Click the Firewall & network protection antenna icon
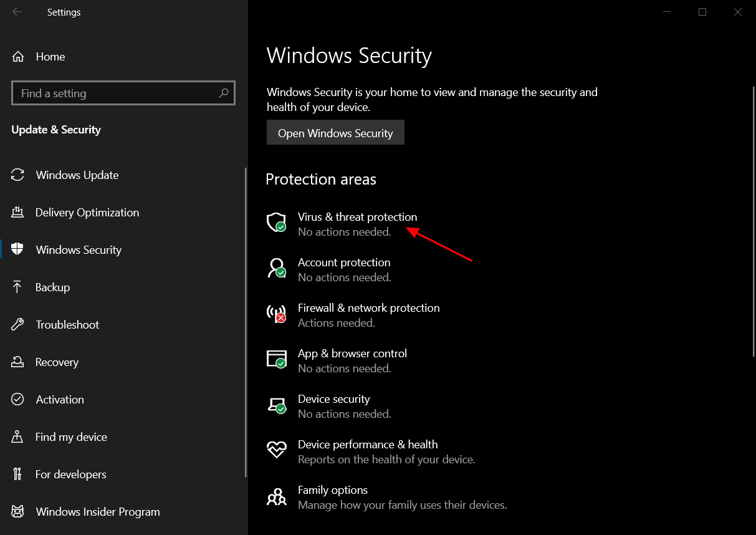The height and width of the screenshot is (535, 756). click(276, 314)
